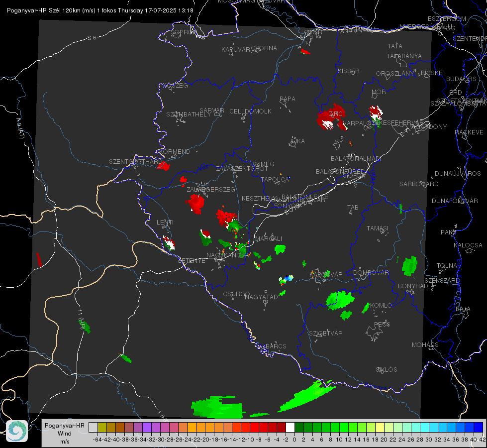Click the purple legend swatch above -34
The height and width of the screenshot is (448, 487).
[147, 427]
